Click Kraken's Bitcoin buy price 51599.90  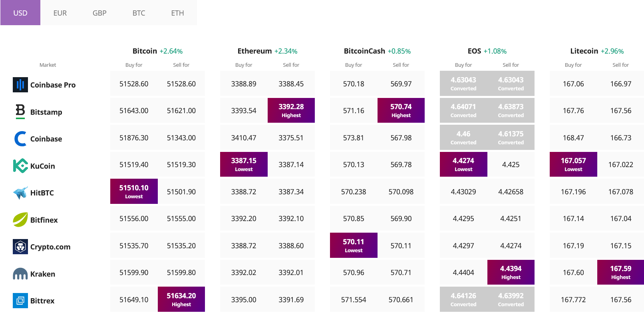[x=134, y=272]
